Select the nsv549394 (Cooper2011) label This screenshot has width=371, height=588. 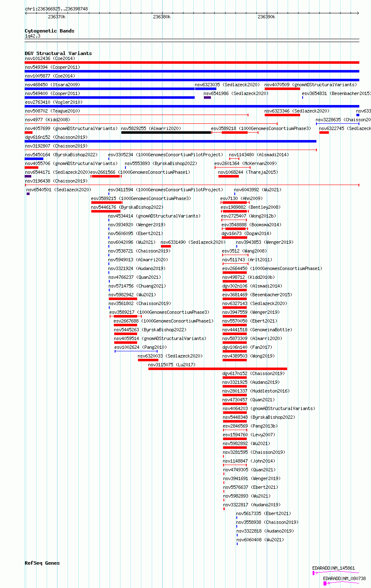pyautogui.click(x=52, y=67)
